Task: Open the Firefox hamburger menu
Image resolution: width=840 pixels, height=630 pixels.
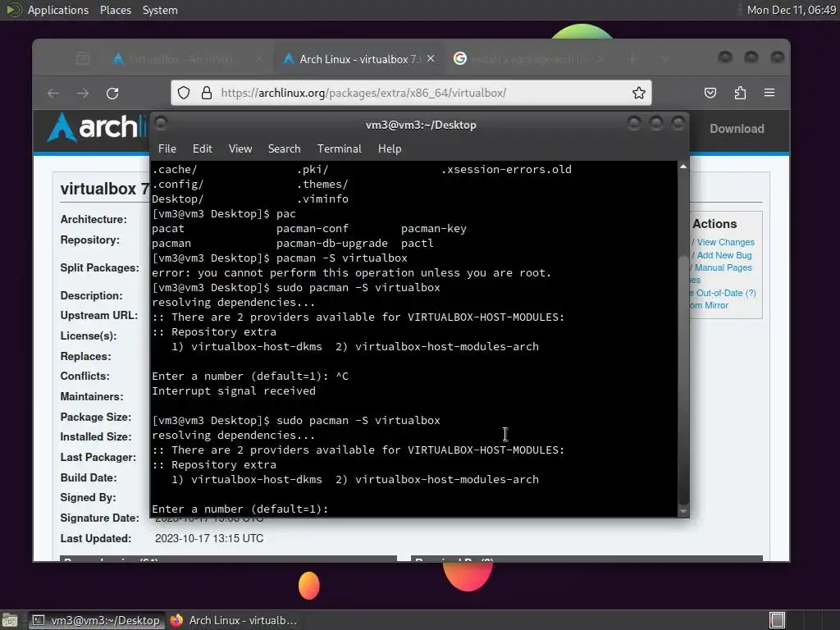Action: pyautogui.click(x=769, y=93)
